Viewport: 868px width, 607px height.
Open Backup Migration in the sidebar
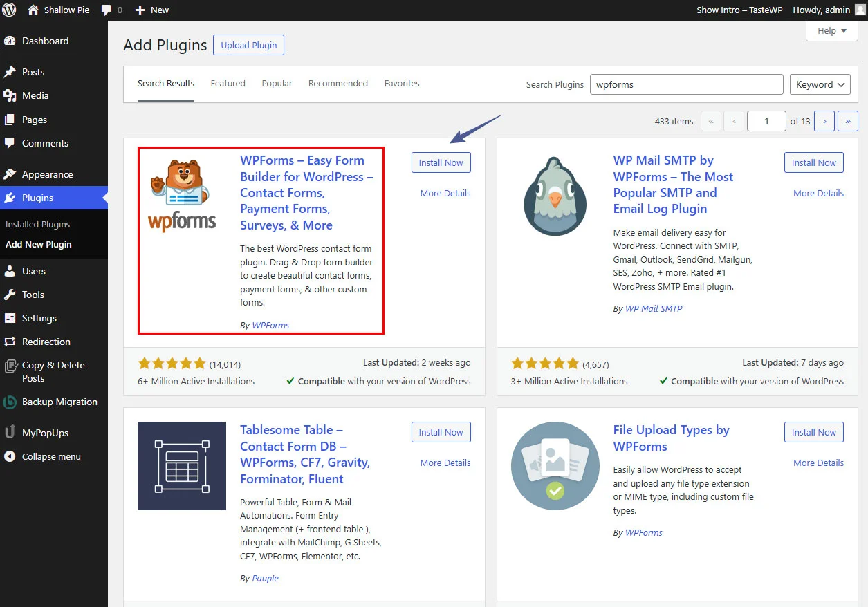[x=59, y=402]
